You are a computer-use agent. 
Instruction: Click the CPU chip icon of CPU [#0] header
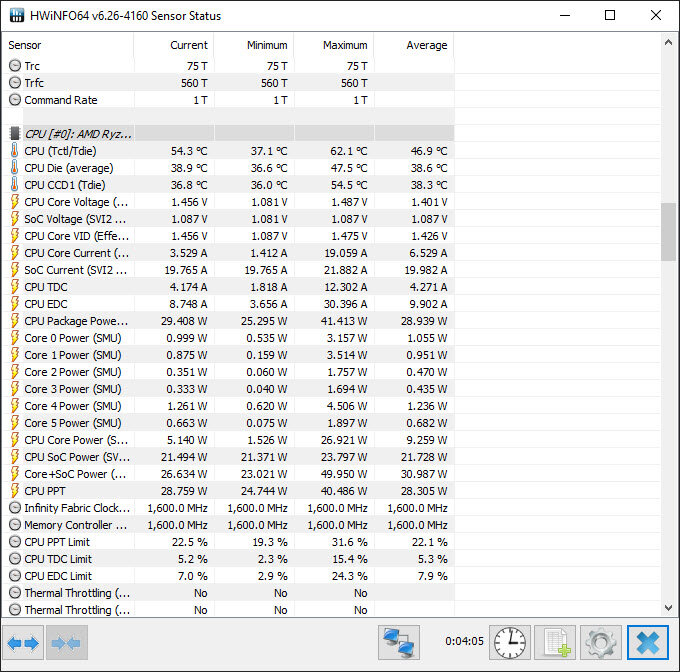click(15, 134)
